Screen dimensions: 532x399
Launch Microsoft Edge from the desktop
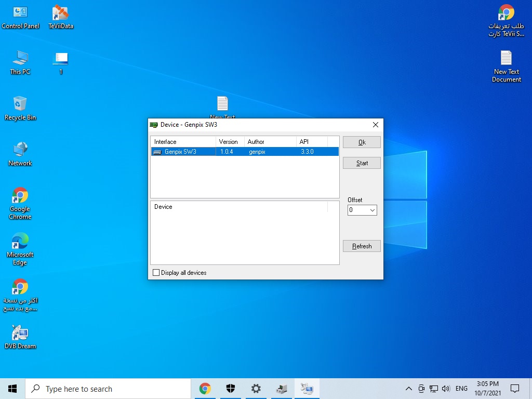click(x=20, y=249)
